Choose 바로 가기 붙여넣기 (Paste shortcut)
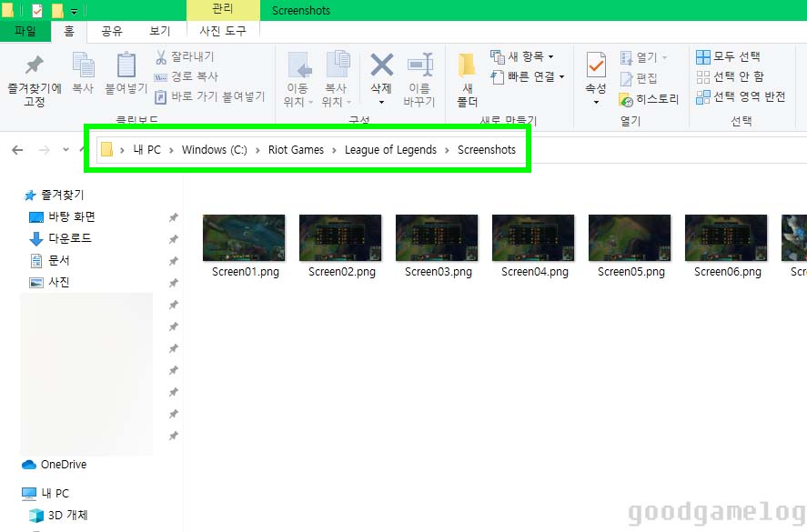Screen dimensions: 807x532 pyautogui.click(x=210, y=96)
